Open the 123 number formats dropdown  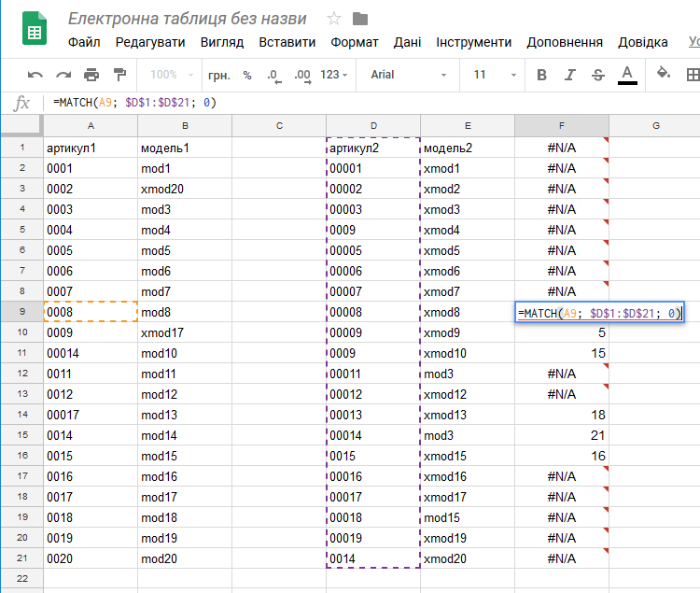point(333,75)
